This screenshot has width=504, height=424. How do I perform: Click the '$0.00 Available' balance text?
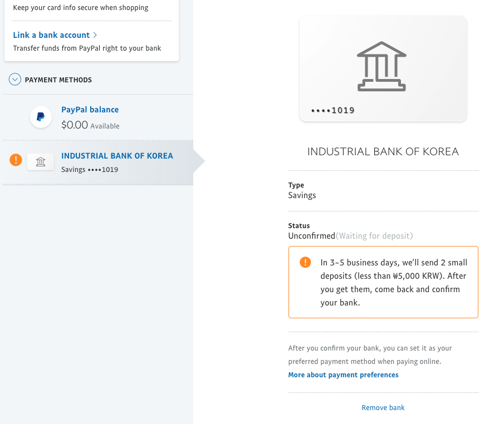(x=90, y=125)
